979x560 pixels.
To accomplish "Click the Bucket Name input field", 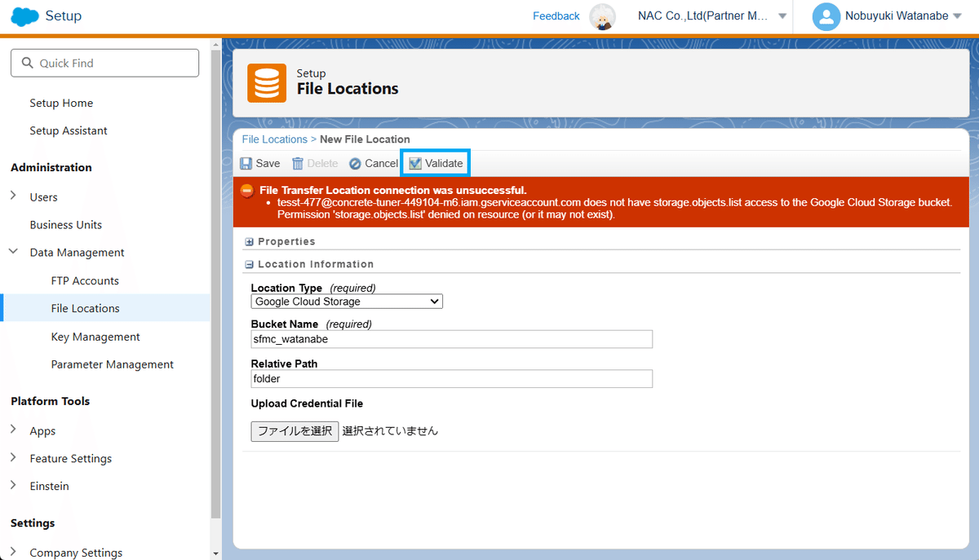I will coord(452,339).
